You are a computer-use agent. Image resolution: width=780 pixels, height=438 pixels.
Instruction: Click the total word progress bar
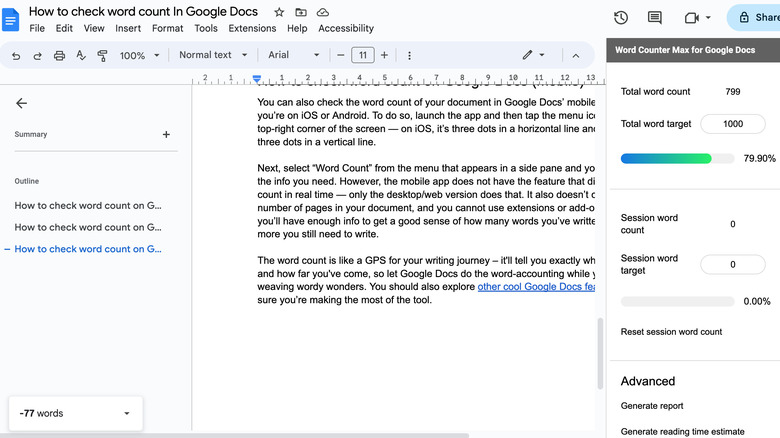tap(678, 158)
